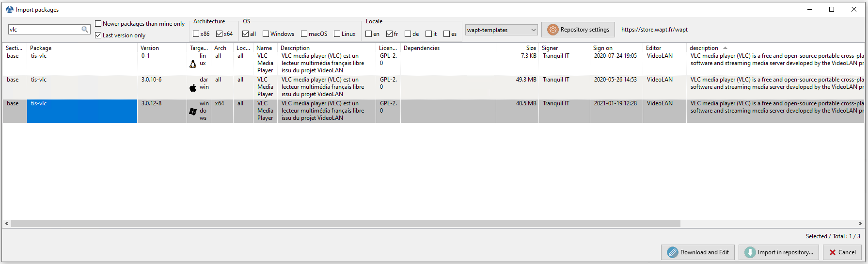Toggle the OS all checkbox

click(246, 34)
